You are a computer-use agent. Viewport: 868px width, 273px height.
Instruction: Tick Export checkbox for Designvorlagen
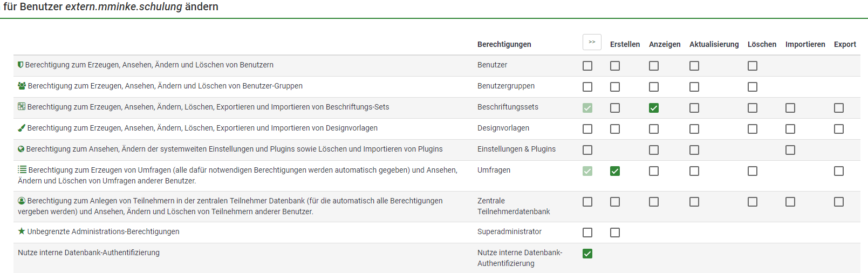click(x=839, y=129)
